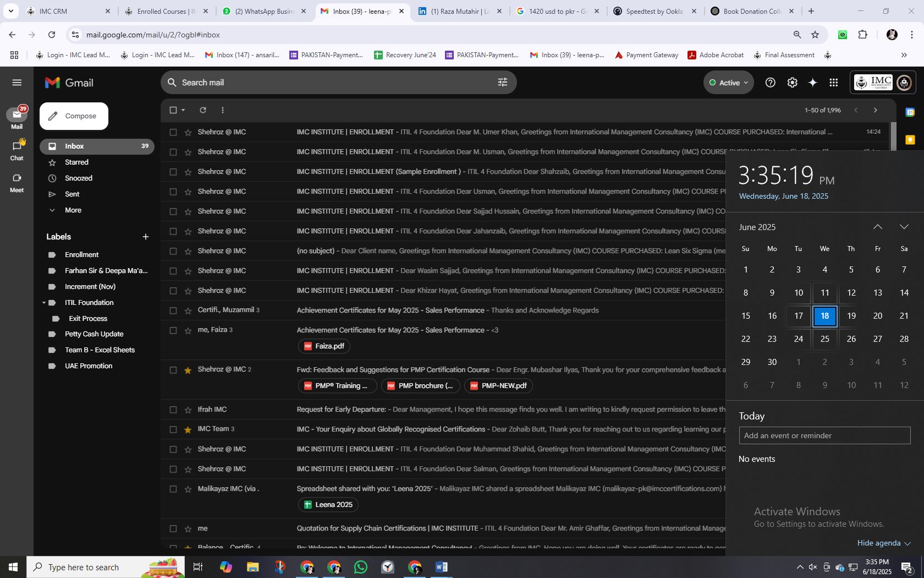Viewport: 924px width, 578px height.
Task: Open File Explorer from the taskbar
Action: [x=252, y=567]
